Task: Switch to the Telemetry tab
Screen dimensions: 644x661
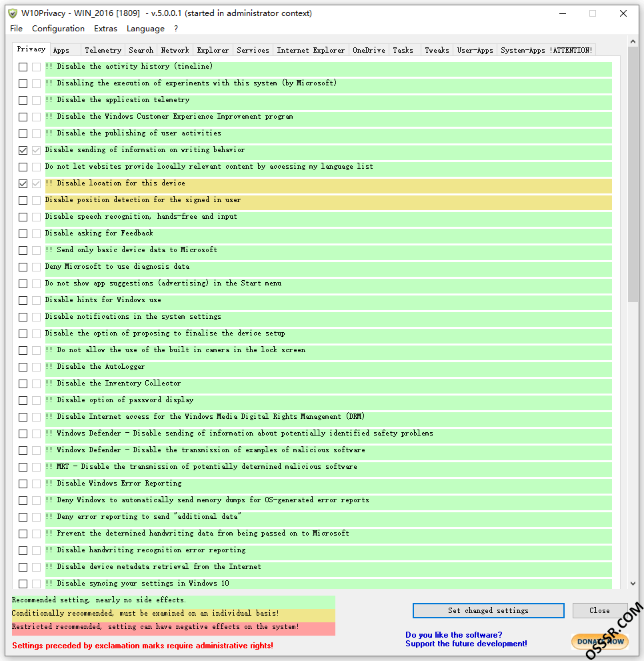Action: [103, 50]
